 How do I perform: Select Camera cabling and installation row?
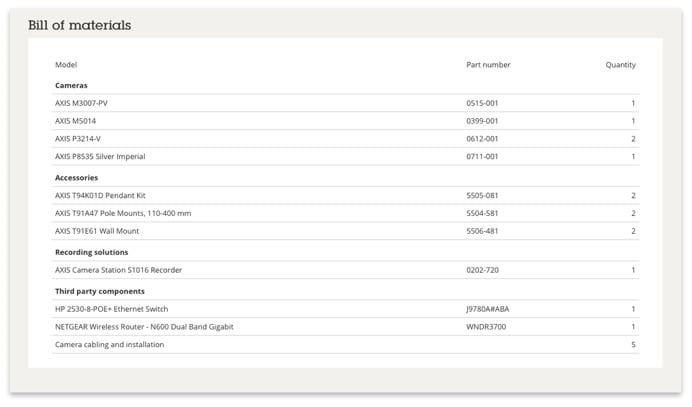pyautogui.click(x=109, y=345)
